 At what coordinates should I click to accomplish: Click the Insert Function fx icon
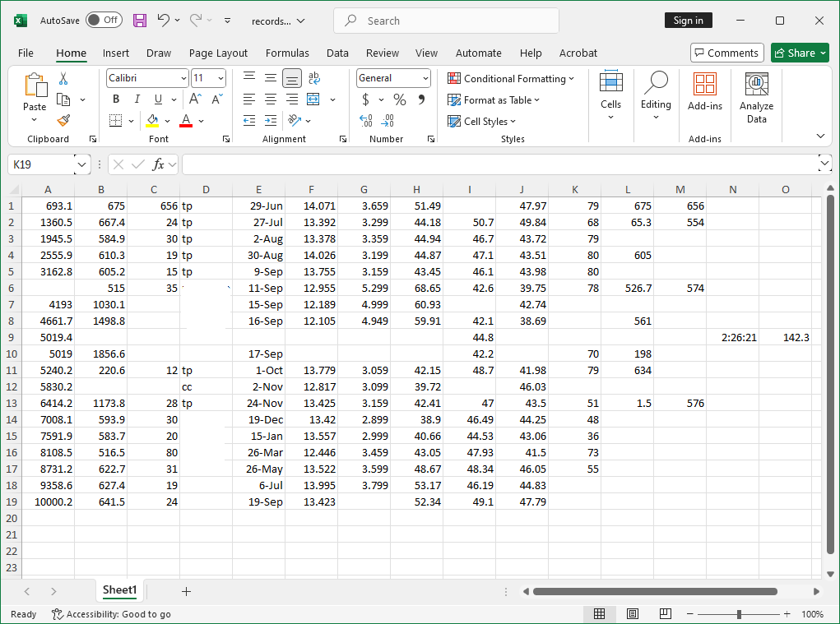click(x=158, y=164)
